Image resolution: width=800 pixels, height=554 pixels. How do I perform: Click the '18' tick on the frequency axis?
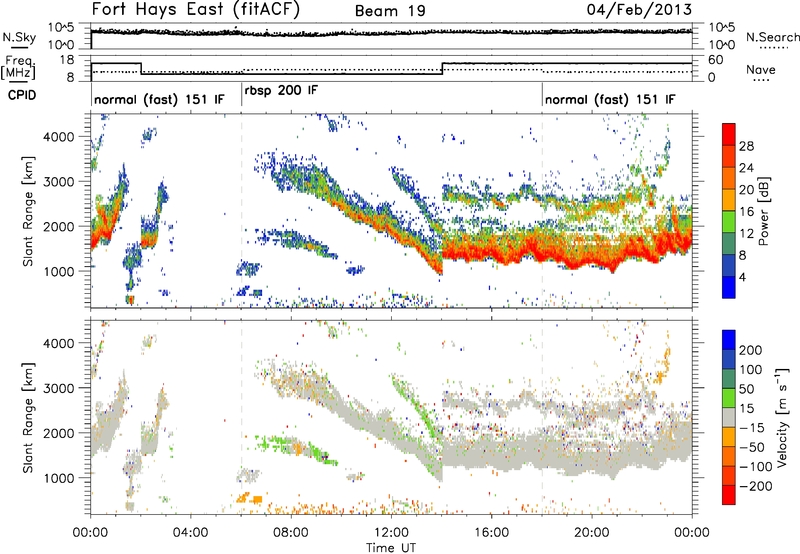(66, 60)
